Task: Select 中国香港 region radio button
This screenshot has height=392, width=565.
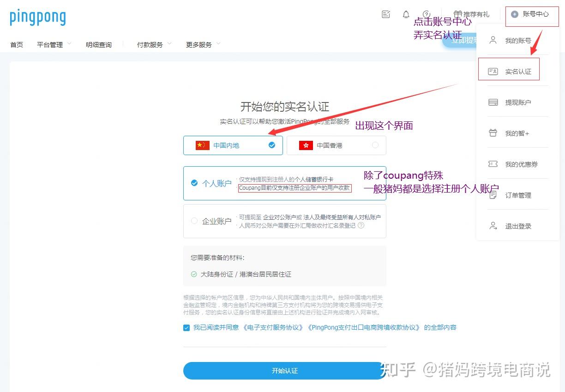Action: 375,145
